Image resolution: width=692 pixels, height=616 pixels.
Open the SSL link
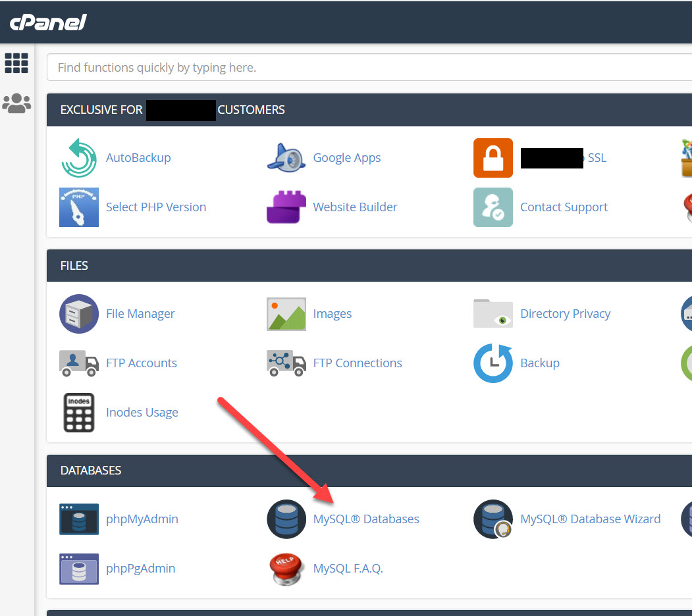[597, 158]
